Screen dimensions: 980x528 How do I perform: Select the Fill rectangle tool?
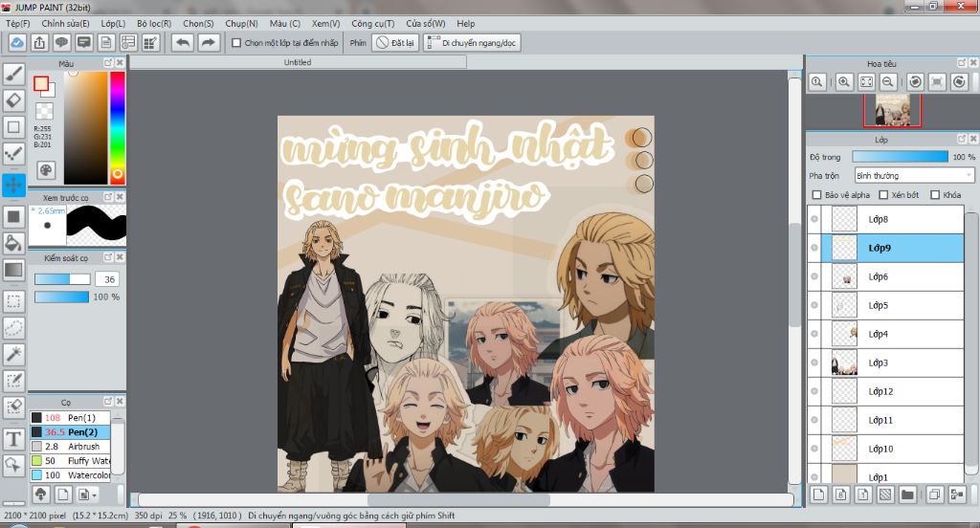tap(13, 217)
